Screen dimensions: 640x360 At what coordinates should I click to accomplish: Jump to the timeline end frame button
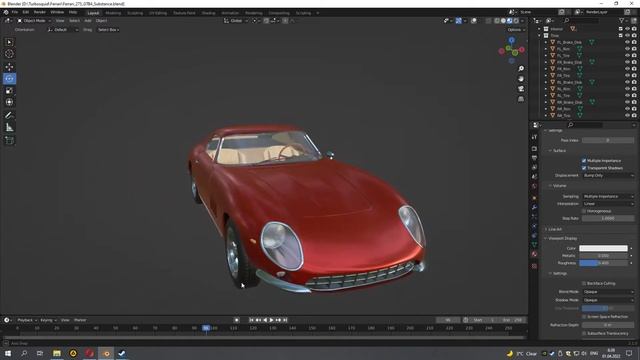click(x=285, y=320)
